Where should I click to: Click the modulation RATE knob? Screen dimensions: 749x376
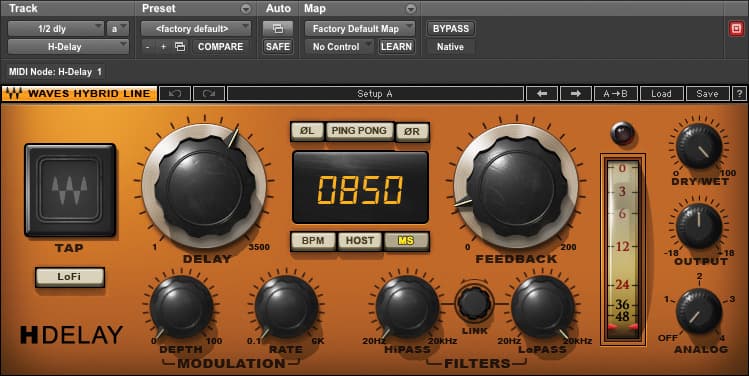(x=286, y=307)
